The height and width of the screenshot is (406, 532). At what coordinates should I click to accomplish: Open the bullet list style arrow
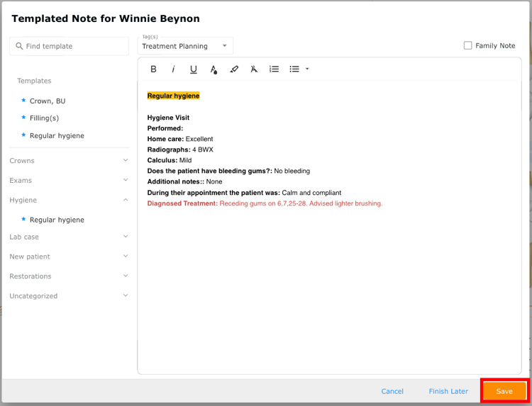coord(307,69)
